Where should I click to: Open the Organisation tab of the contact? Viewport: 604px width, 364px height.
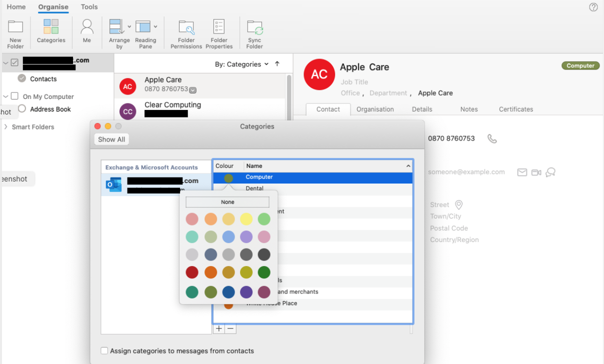375,109
